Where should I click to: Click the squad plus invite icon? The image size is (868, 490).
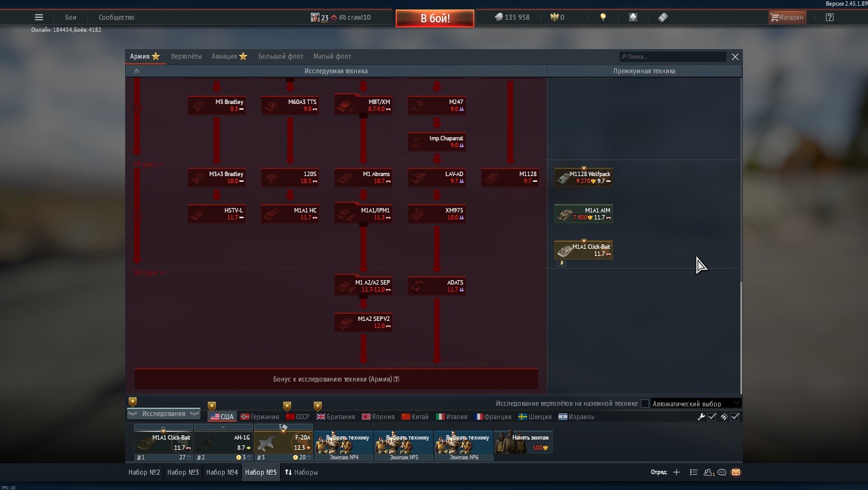click(x=677, y=472)
